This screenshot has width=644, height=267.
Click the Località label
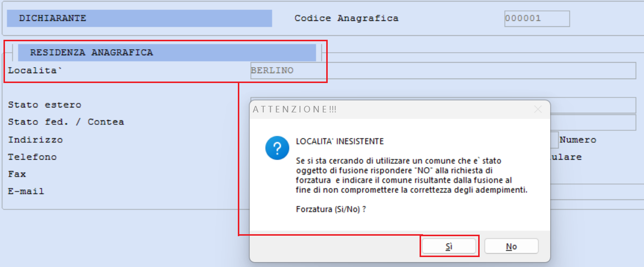pyautogui.click(x=34, y=71)
